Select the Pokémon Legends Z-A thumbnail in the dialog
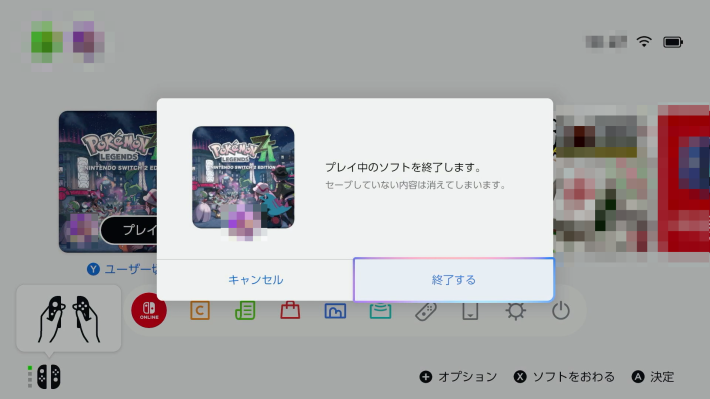The image size is (710, 399). point(243,177)
